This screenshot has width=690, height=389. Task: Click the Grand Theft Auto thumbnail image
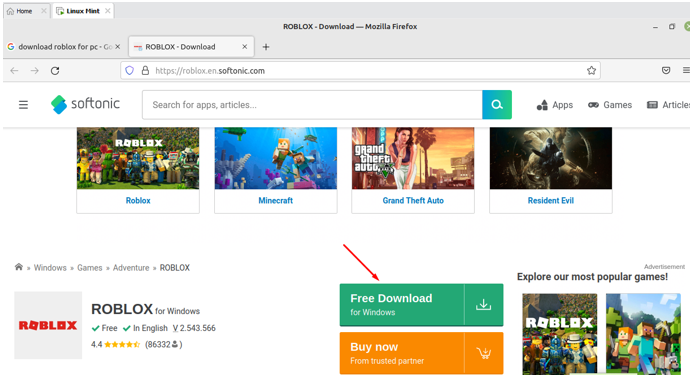pos(413,158)
